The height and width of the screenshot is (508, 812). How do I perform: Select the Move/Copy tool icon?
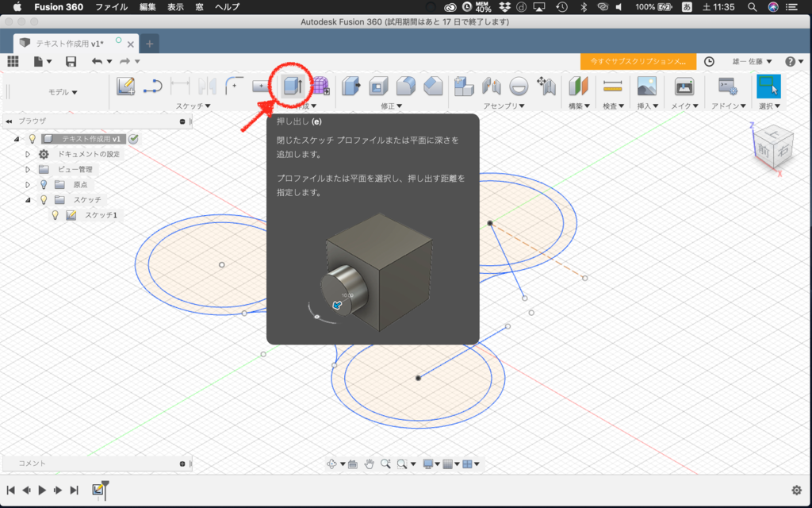546,86
